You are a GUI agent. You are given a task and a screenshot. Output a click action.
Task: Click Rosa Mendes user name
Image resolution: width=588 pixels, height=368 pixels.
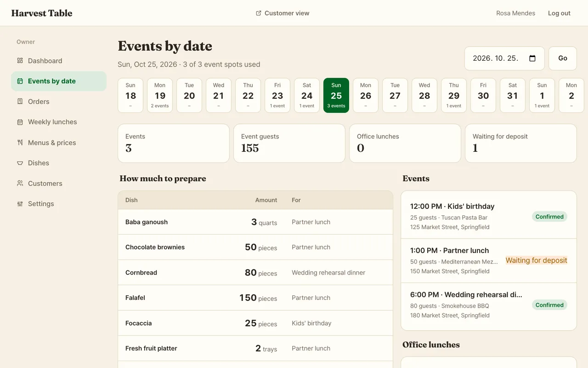coord(515,13)
